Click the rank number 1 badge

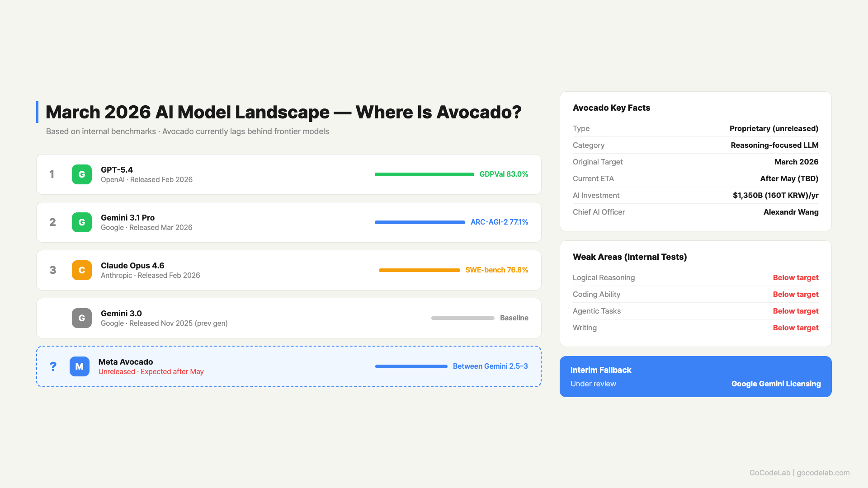(x=52, y=174)
